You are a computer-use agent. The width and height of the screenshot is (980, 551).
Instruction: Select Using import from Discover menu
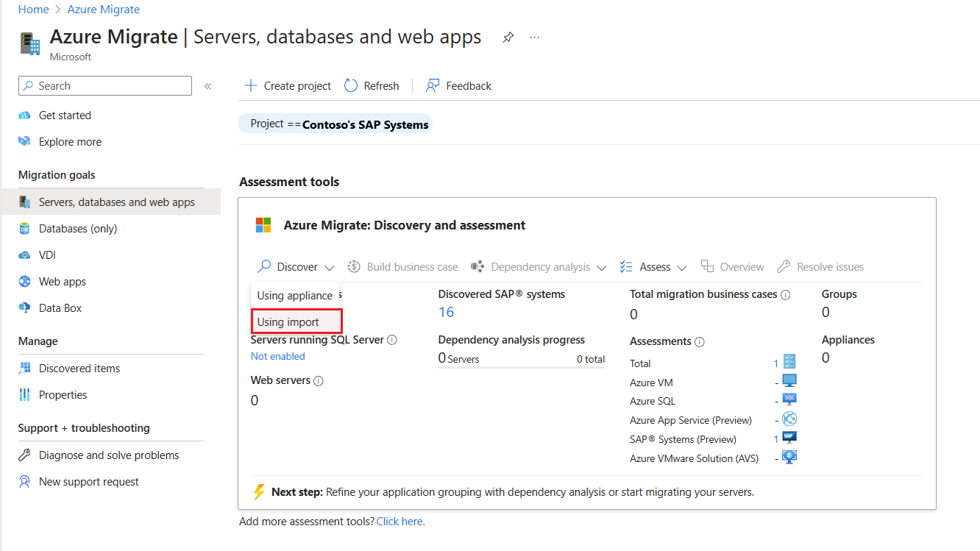(x=288, y=322)
